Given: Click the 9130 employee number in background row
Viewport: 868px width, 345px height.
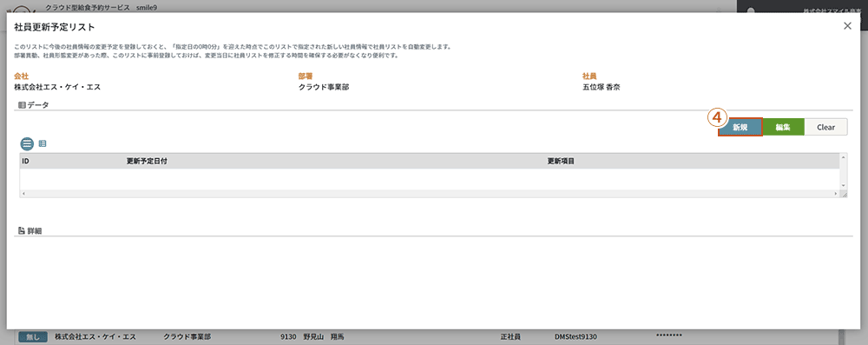Looking at the screenshot, I should pyautogui.click(x=288, y=336).
